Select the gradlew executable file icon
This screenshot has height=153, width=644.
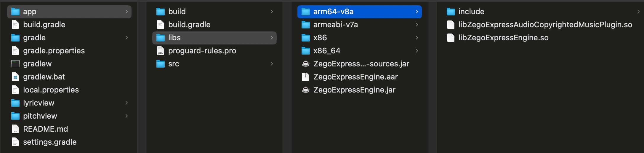[15, 64]
